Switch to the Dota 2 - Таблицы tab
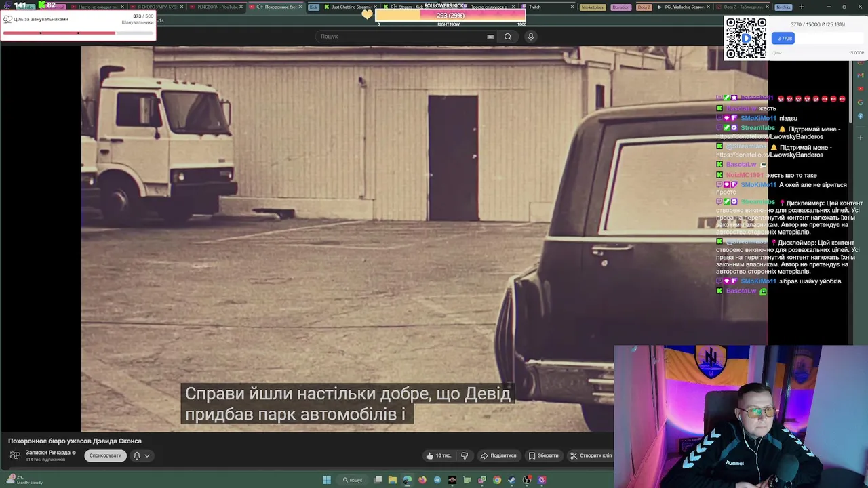This screenshot has height=488, width=868. click(742, 7)
